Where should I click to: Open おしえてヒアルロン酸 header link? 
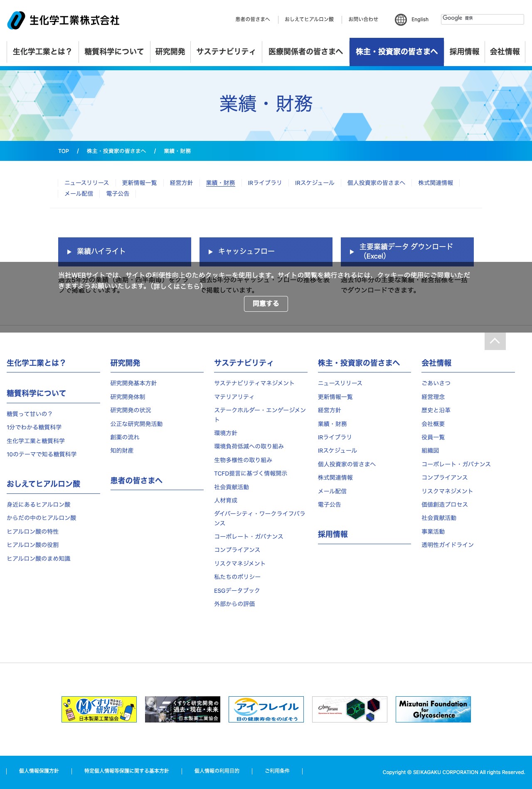pos(309,19)
